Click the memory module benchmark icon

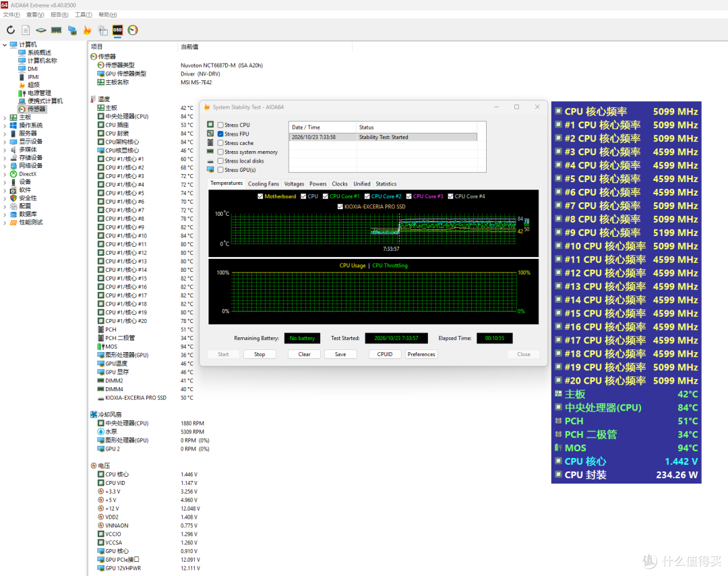pyautogui.click(x=56, y=30)
